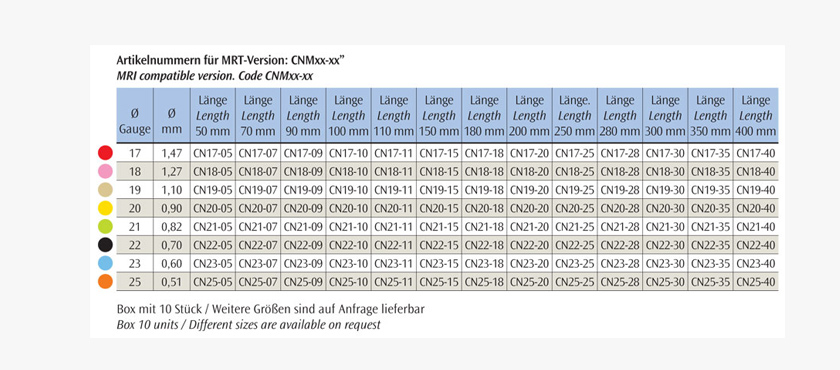Click the pink dot for gauge 18
840x370 pixels.
click(106, 171)
